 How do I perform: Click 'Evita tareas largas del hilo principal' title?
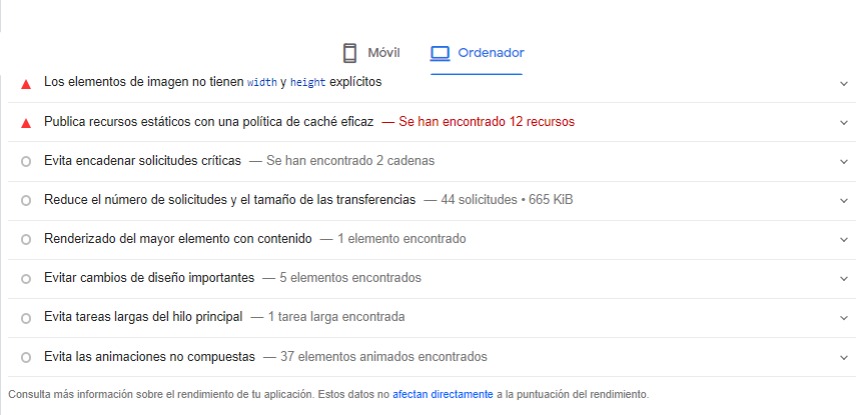(143, 317)
